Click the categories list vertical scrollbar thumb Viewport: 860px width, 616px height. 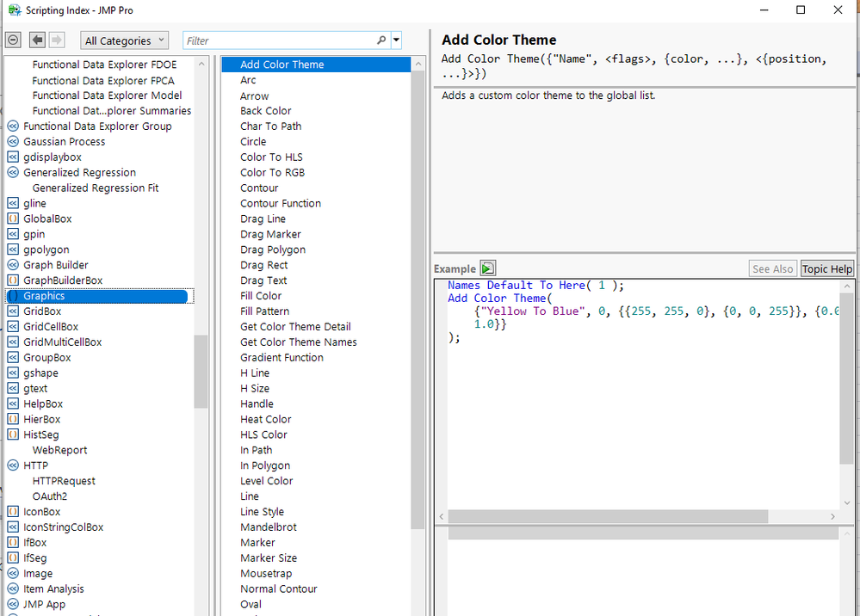pos(201,372)
